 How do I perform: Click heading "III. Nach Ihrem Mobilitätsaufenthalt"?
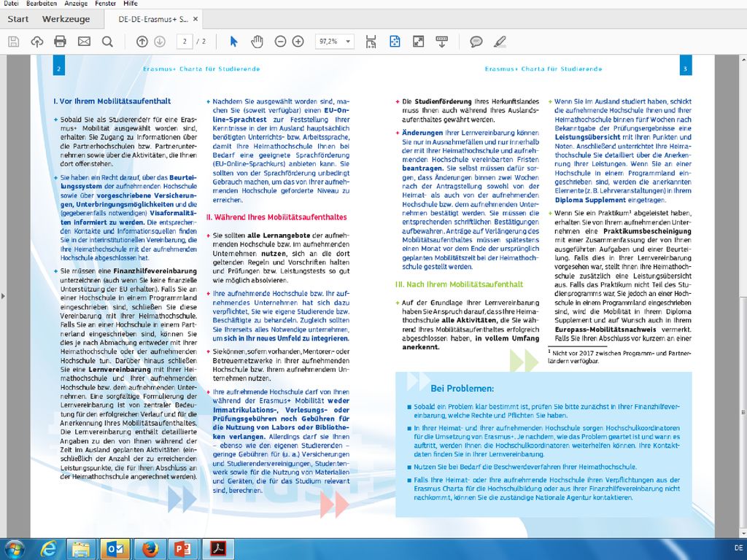pyautogui.click(x=460, y=285)
